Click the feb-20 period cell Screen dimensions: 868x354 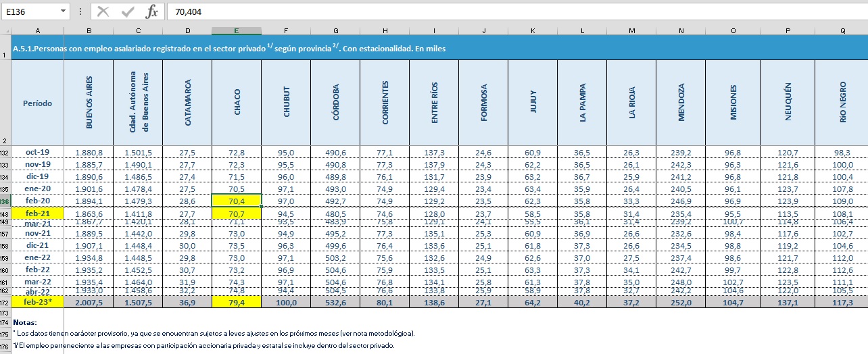coord(37,201)
